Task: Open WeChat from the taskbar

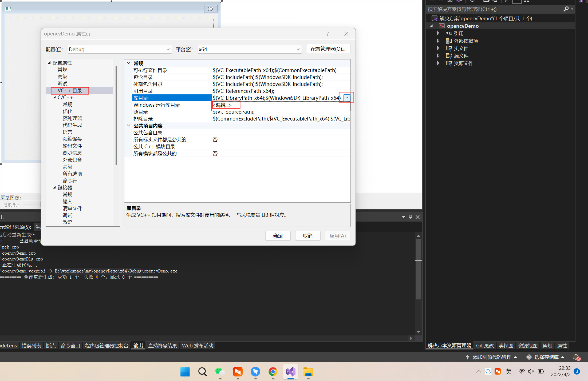Action: [220, 371]
